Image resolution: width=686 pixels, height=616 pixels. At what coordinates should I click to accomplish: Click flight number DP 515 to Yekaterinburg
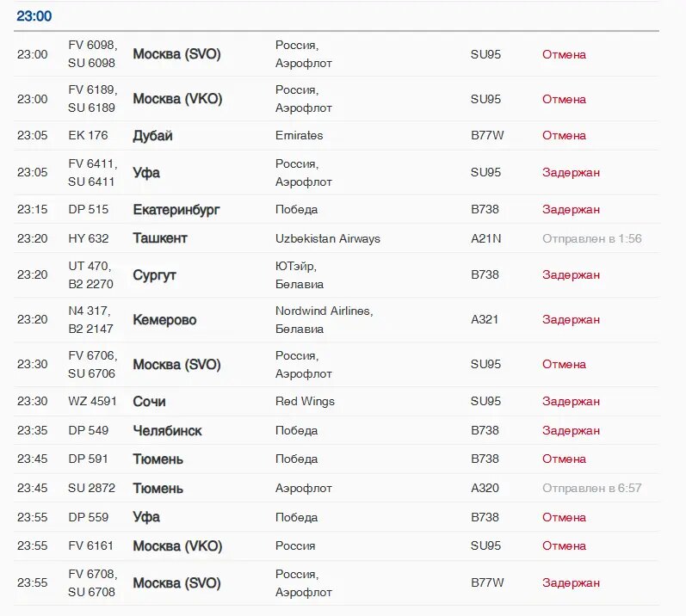click(89, 209)
